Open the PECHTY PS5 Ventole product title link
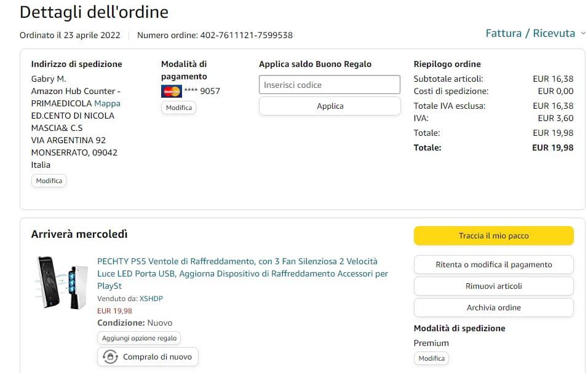The image size is (588, 373). tap(242, 273)
